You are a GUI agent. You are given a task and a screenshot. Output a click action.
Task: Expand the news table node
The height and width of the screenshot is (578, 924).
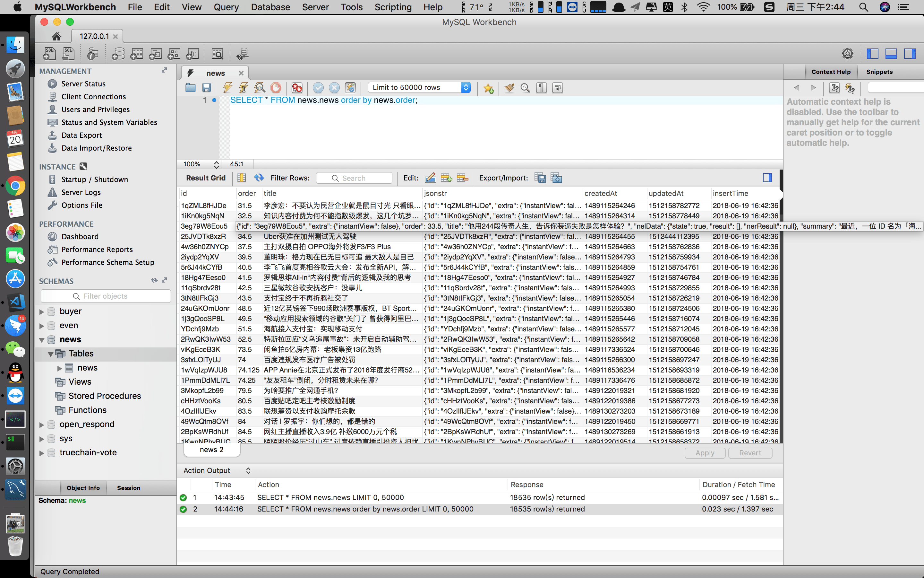pyautogui.click(x=59, y=368)
